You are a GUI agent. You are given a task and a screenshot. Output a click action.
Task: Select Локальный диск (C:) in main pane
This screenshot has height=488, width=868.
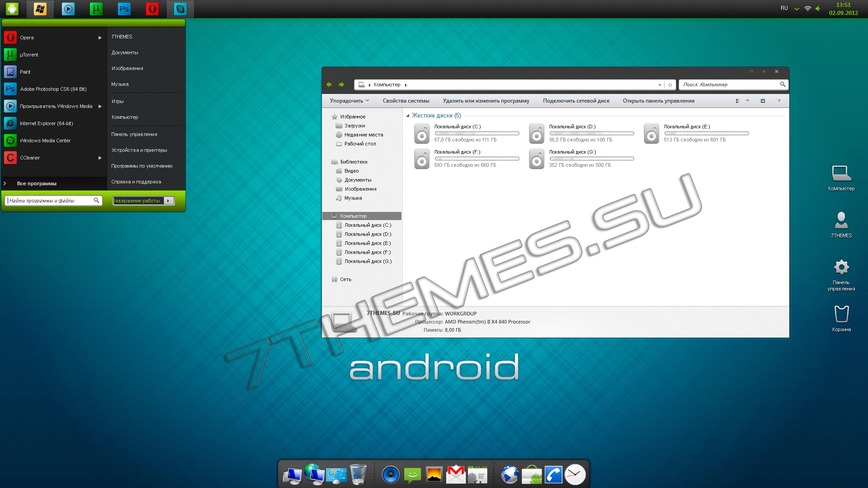click(466, 133)
